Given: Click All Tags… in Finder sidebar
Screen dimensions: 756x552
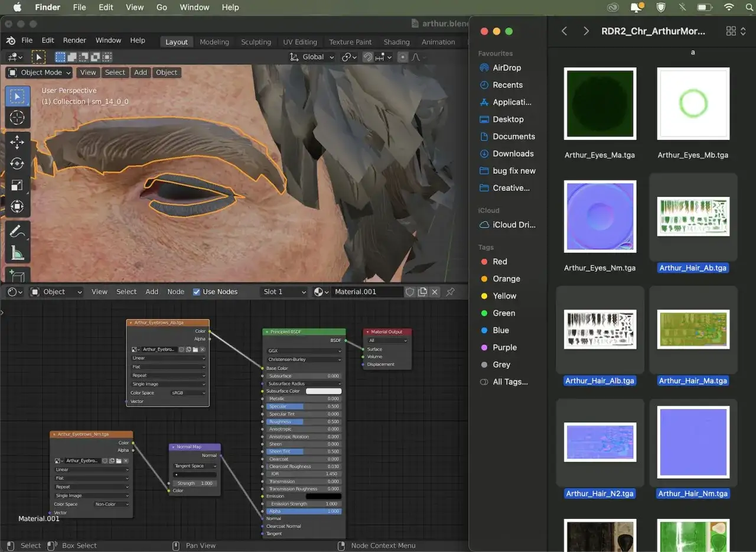Looking at the screenshot, I should tap(510, 382).
